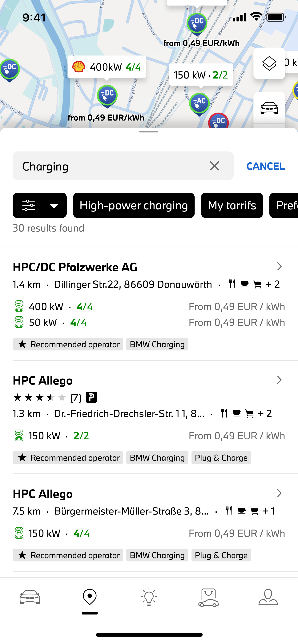Screen dimensions: 298x644
Task: Tap the car location map button
Action: [269, 108]
